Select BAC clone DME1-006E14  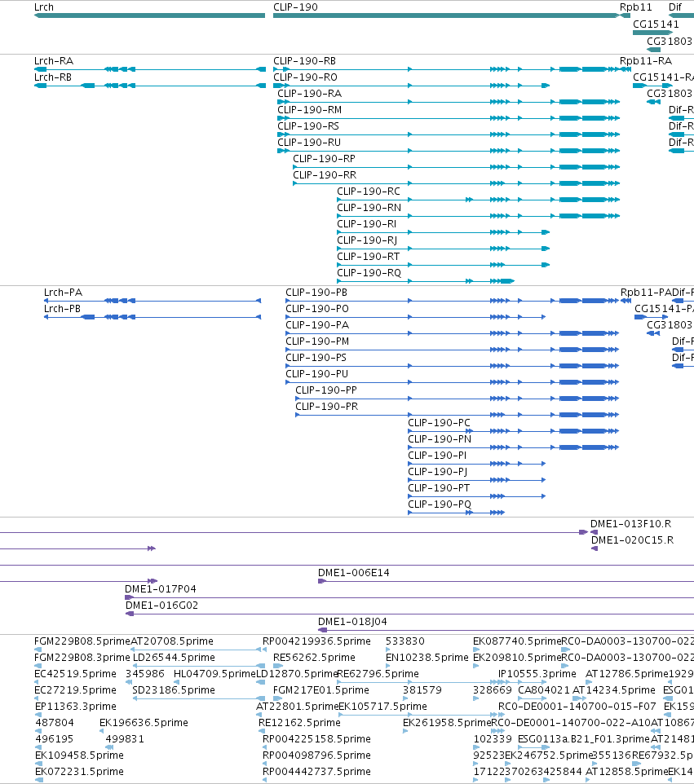point(354,572)
